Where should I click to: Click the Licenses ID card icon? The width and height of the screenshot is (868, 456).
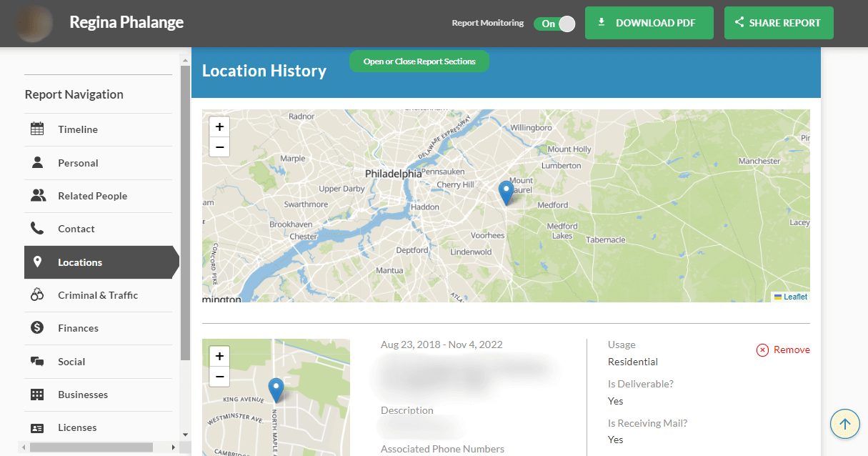point(38,427)
